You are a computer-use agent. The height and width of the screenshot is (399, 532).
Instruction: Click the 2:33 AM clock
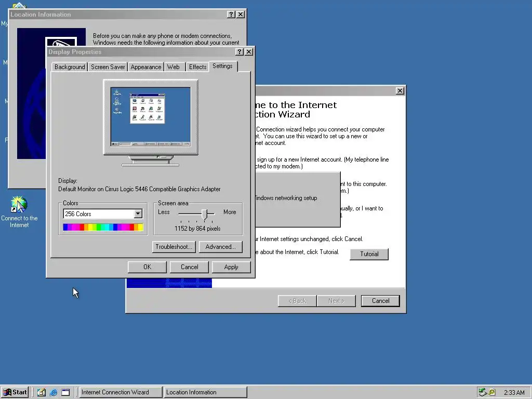coord(514,393)
